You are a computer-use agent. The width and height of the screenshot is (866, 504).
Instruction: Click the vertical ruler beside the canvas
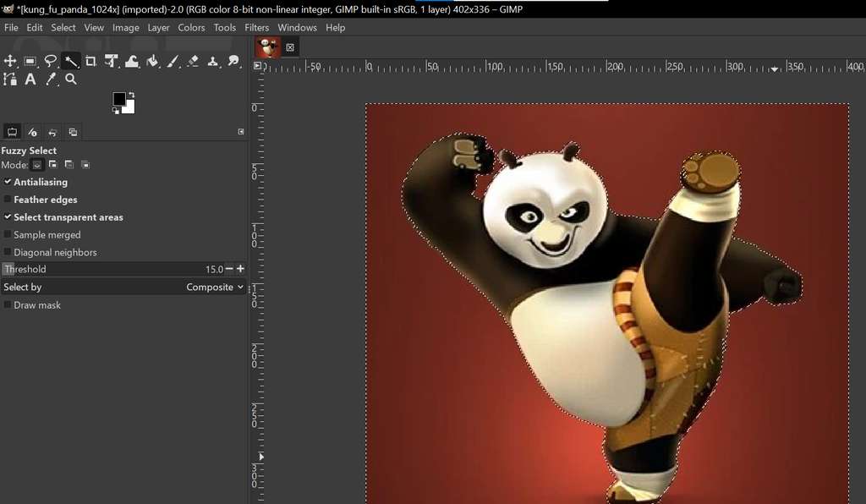point(257,287)
